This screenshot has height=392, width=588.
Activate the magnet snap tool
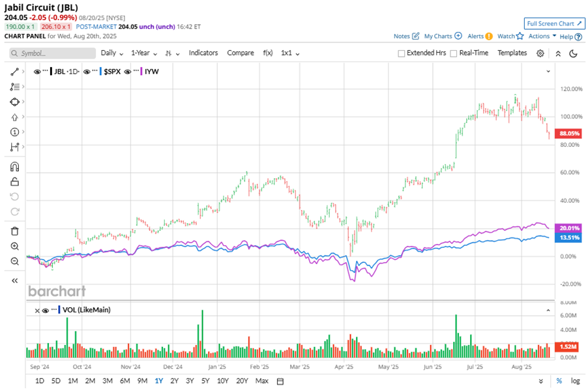tap(14, 166)
